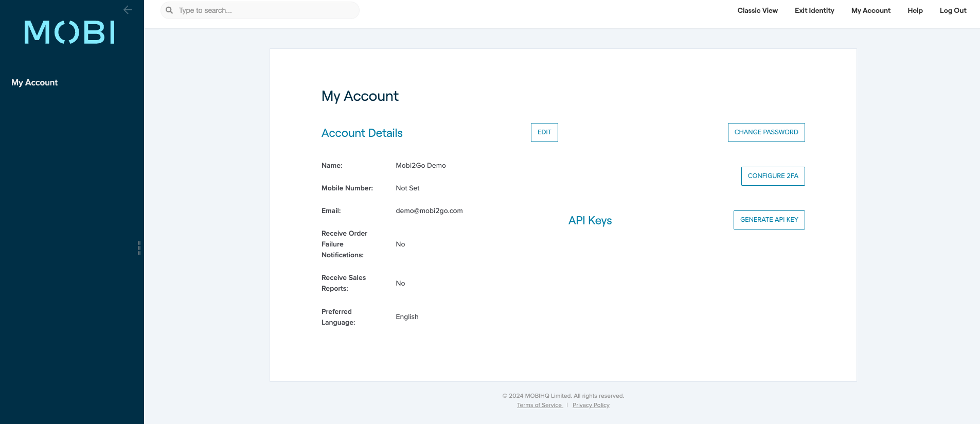Screen dimensions: 980x424
Task: Open the Privacy Policy link
Action: (x=591, y=405)
